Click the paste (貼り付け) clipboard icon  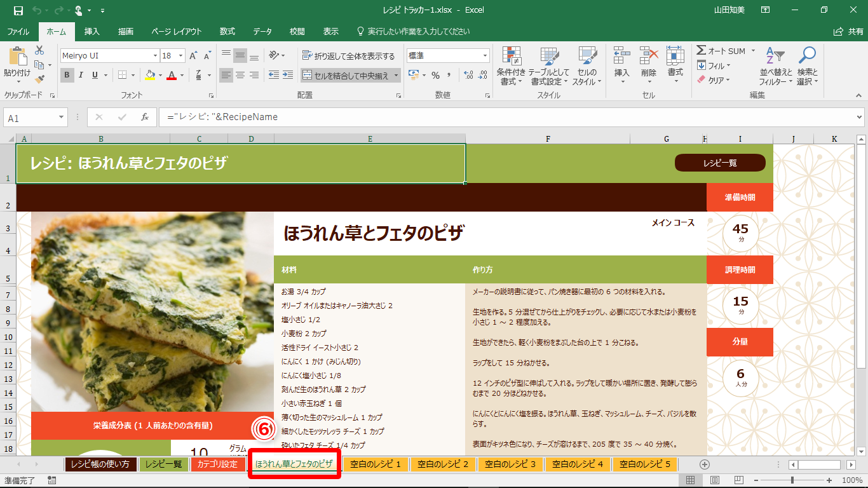pyautogui.click(x=17, y=56)
